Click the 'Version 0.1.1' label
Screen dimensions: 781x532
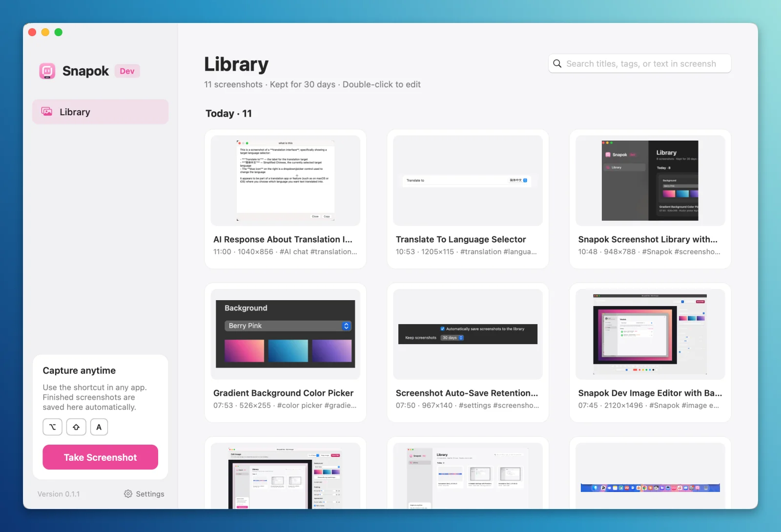pos(59,494)
